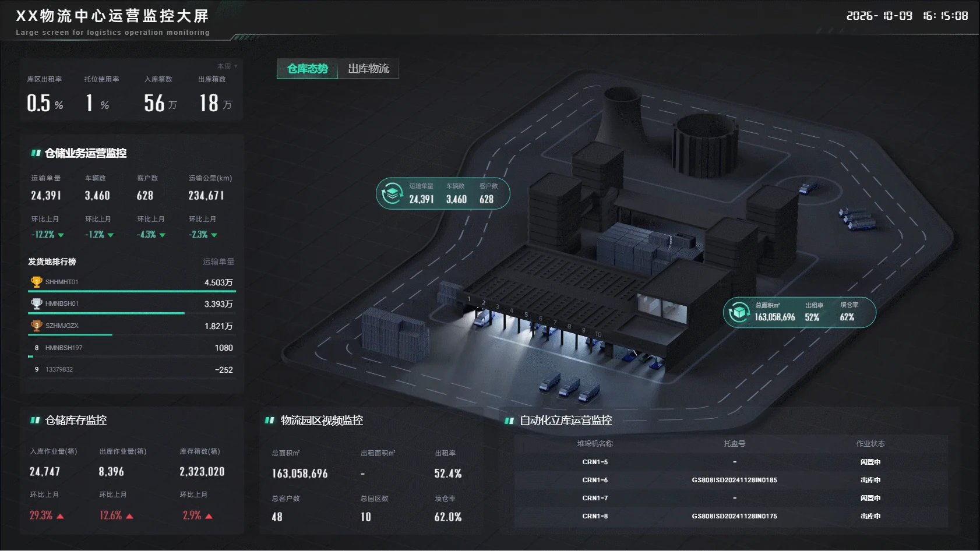Click the cube icon in the total-area bubble

[739, 312]
